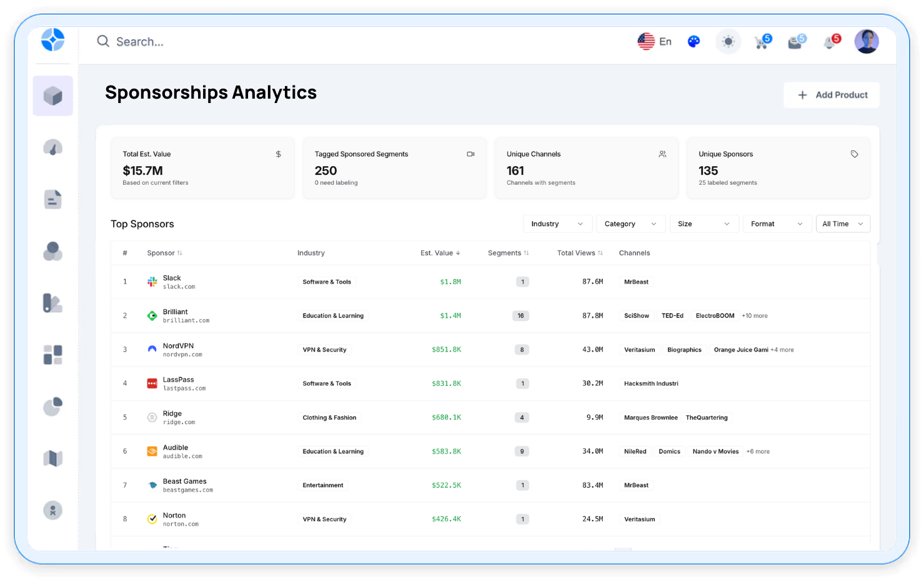Image resolution: width=924 pixels, height=585 pixels.
Task: Click the Brilliant logo icon
Action: tap(152, 316)
